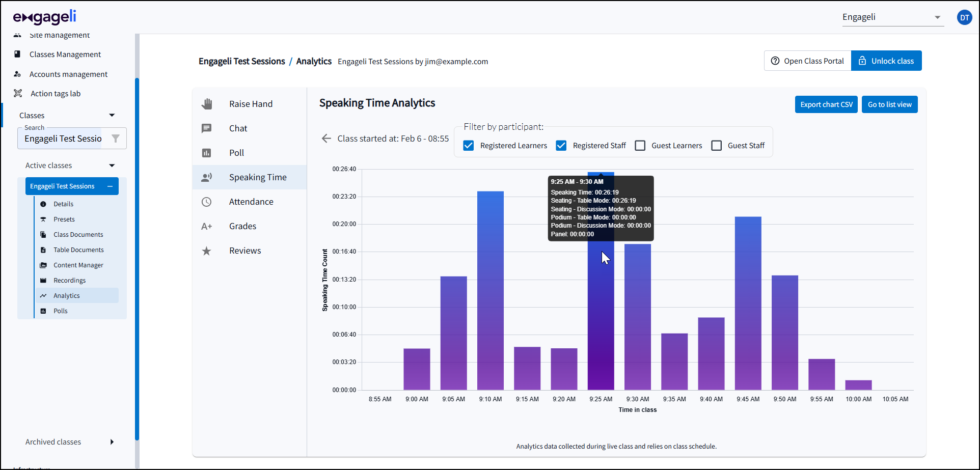The width and height of the screenshot is (980, 470).
Task: Click the Speaking Time person icon
Action: 206,177
